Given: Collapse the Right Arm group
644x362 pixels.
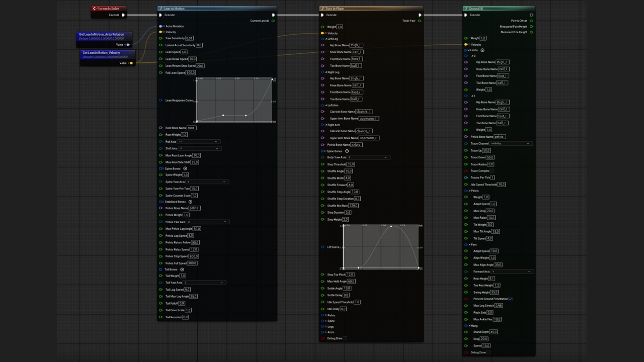Looking at the screenshot, I should point(326,125).
